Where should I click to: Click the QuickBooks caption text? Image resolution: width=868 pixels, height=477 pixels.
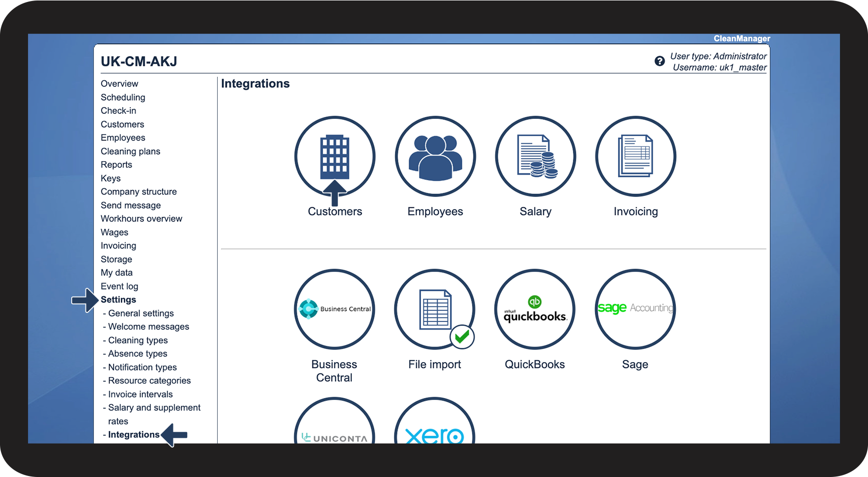pos(535,365)
